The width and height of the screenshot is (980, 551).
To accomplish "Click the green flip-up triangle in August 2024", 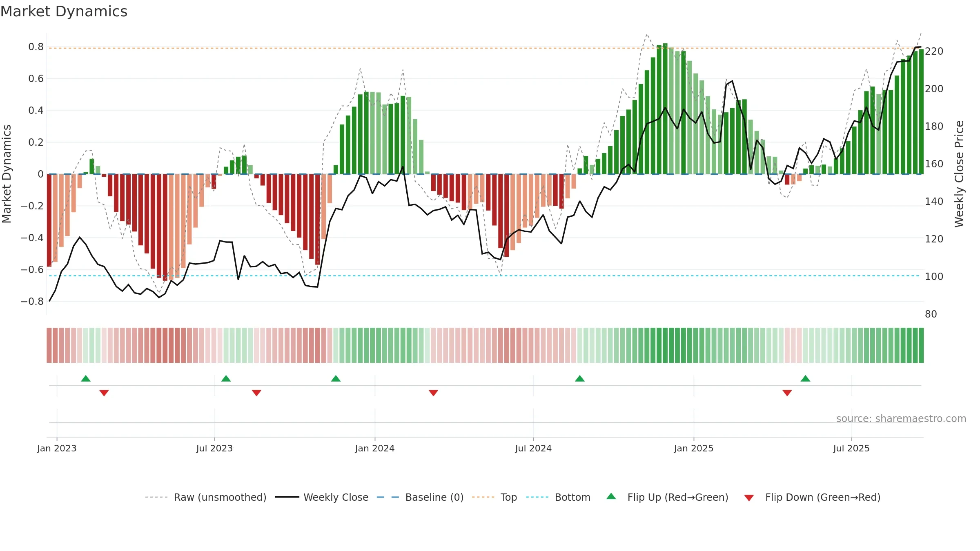I will (580, 379).
